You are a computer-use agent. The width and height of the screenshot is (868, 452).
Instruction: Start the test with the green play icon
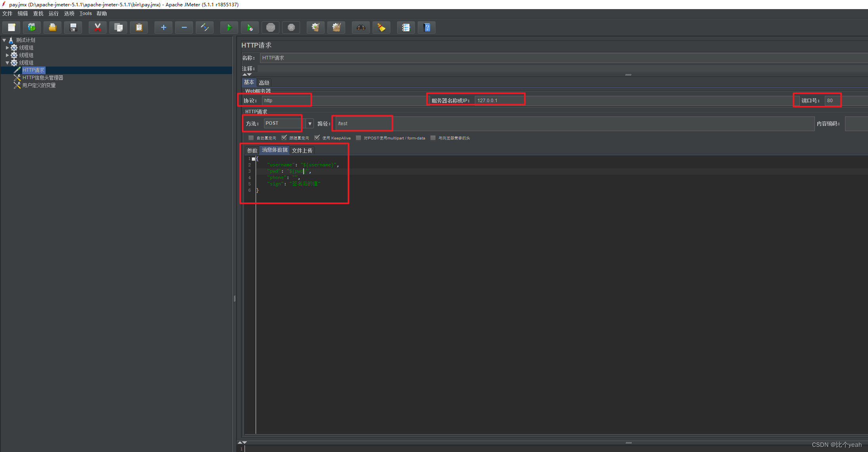pos(229,27)
